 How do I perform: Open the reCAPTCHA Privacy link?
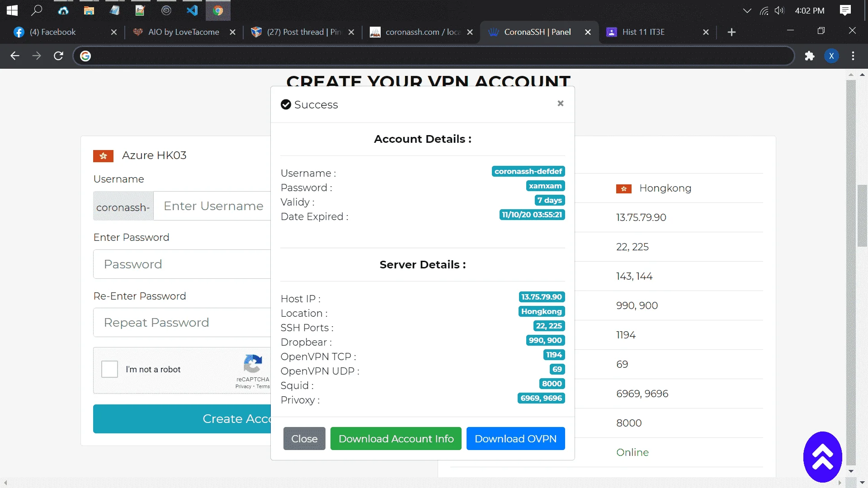point(243,387)
